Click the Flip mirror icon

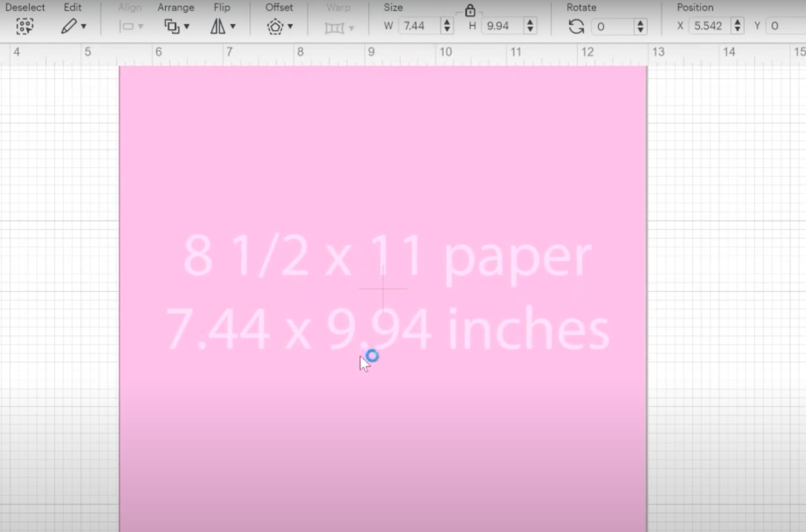pos(218,26)
